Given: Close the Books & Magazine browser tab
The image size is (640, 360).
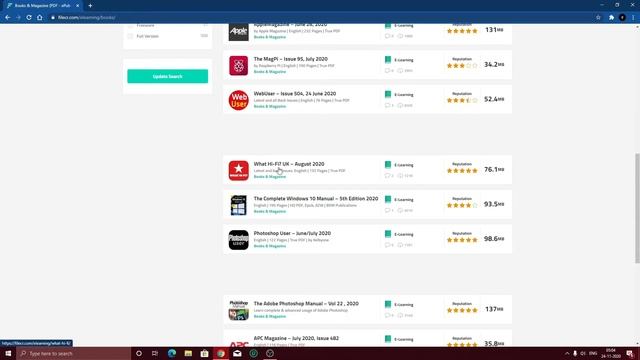Looking at the screenshot, I should click(x=78, y=6).
